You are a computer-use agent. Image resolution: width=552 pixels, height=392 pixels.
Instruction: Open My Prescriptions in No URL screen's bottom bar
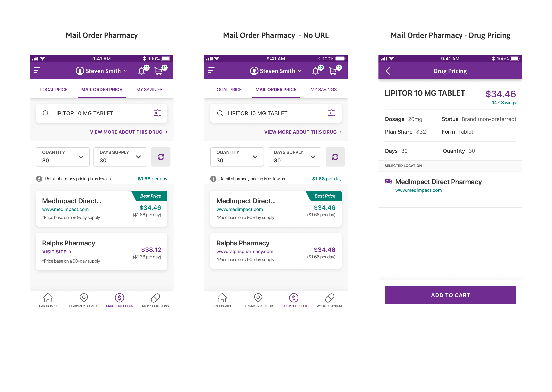(330, 300)
